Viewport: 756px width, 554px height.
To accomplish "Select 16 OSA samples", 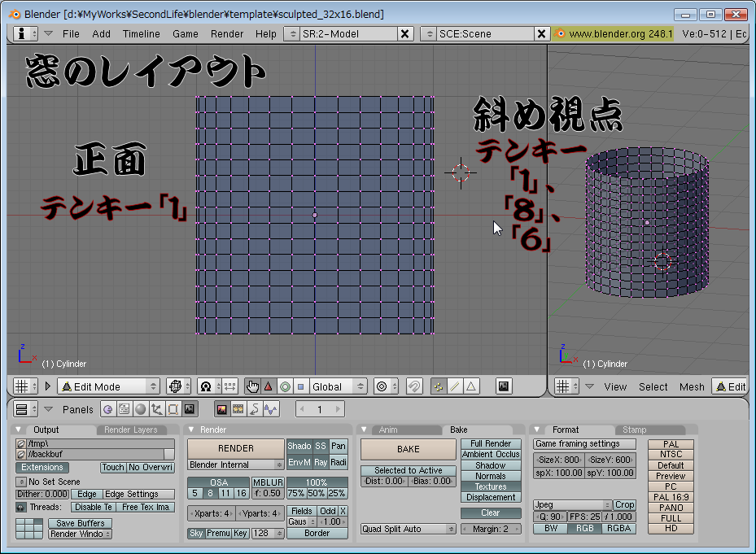I will 241,493.
